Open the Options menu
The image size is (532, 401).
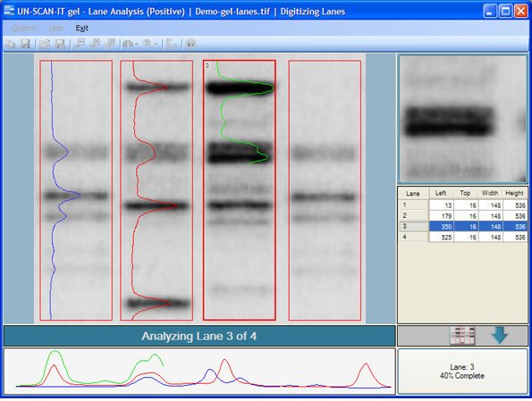(24, 29)
